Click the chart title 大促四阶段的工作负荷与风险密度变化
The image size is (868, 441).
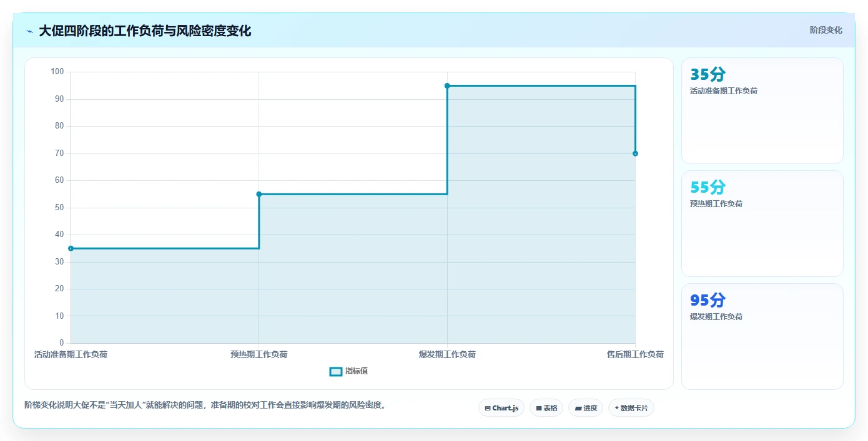[145, 31]
